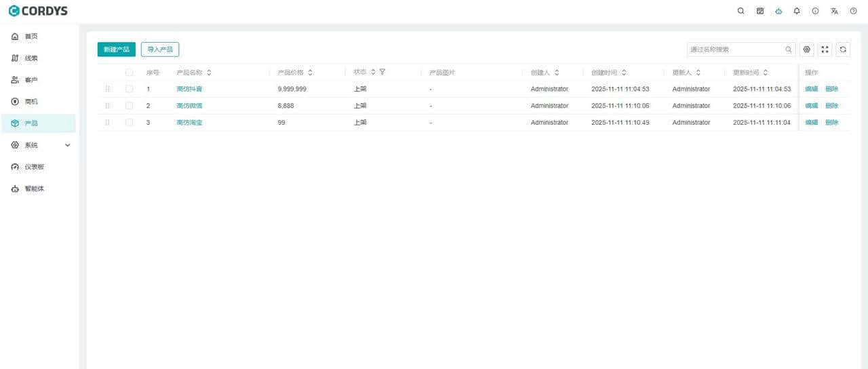Sort by 创建人 column arrows
Screen dimensions: 868x369
pos(557,72)
